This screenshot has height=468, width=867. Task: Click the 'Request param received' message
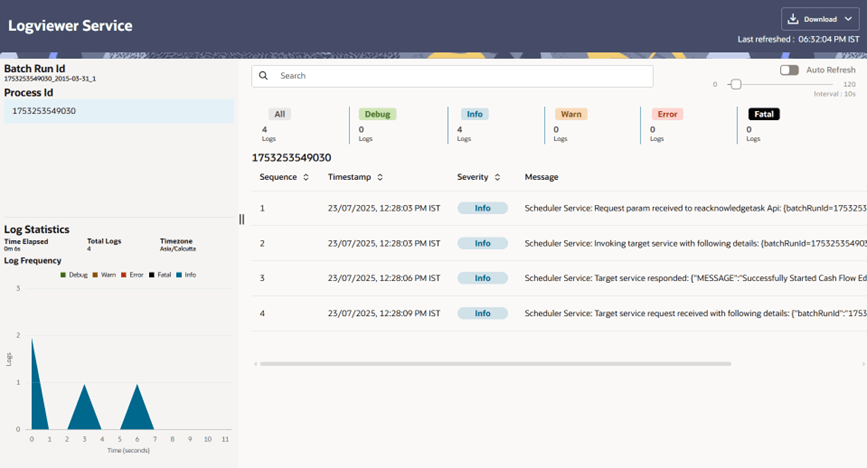click(696, 208)
